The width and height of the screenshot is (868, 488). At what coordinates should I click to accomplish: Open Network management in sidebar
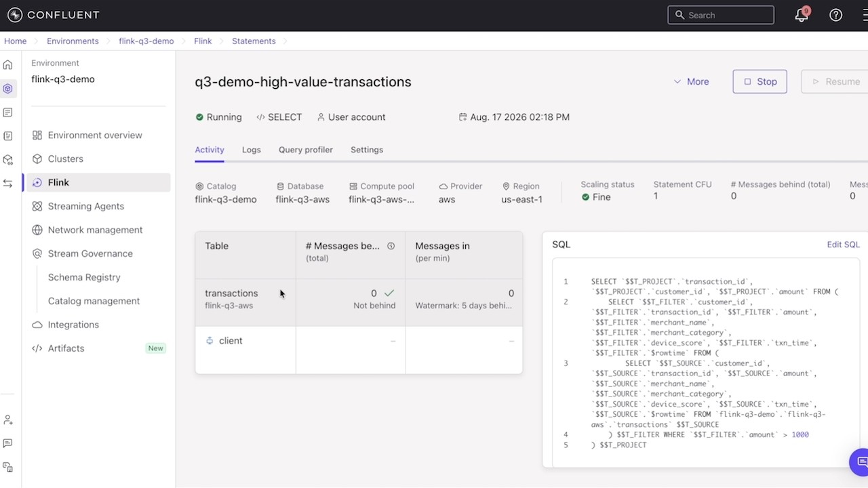pyautogui.click(x=95, y=230)
